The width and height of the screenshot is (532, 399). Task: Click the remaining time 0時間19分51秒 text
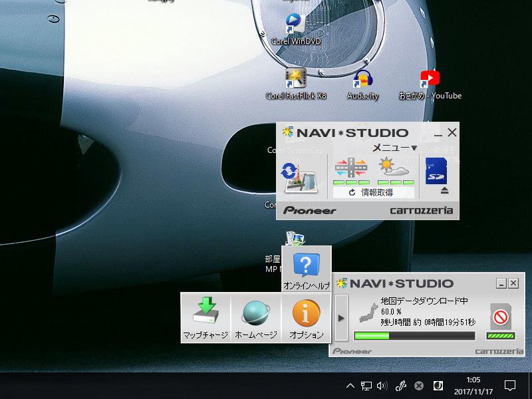pos(450,322)
